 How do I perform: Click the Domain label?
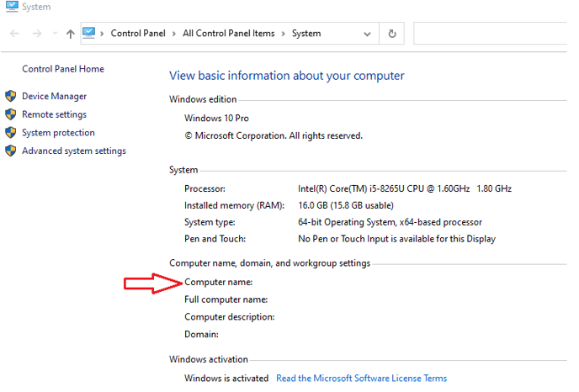click(x=202, y=334)
